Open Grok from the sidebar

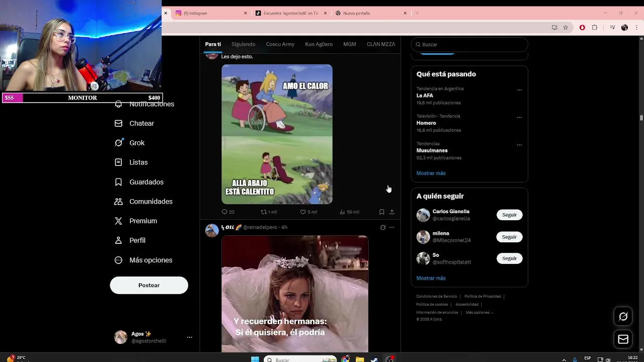point(129,143)
